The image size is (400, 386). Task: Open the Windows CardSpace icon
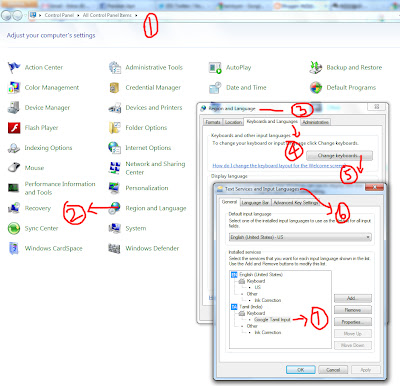14,248
